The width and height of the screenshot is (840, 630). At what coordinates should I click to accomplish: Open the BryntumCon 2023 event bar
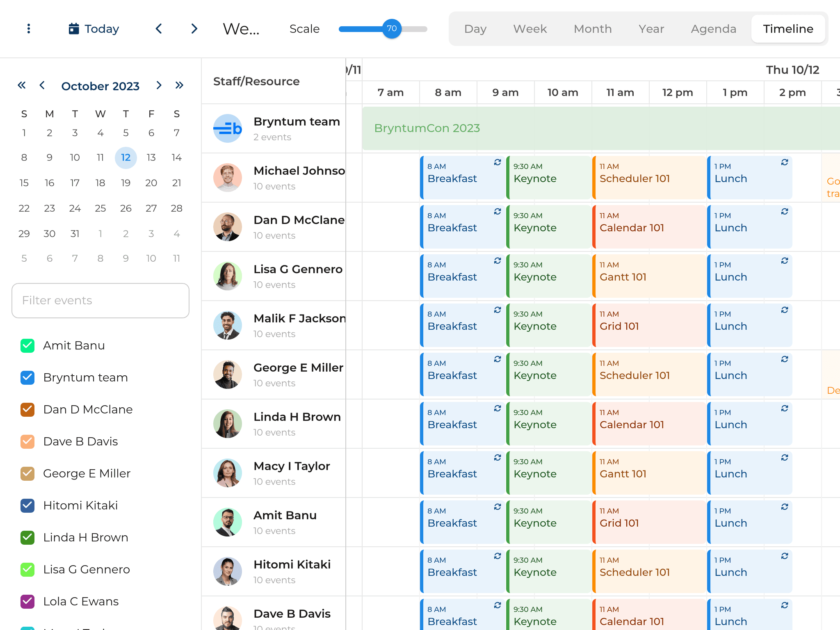click(x=601, y=128)
